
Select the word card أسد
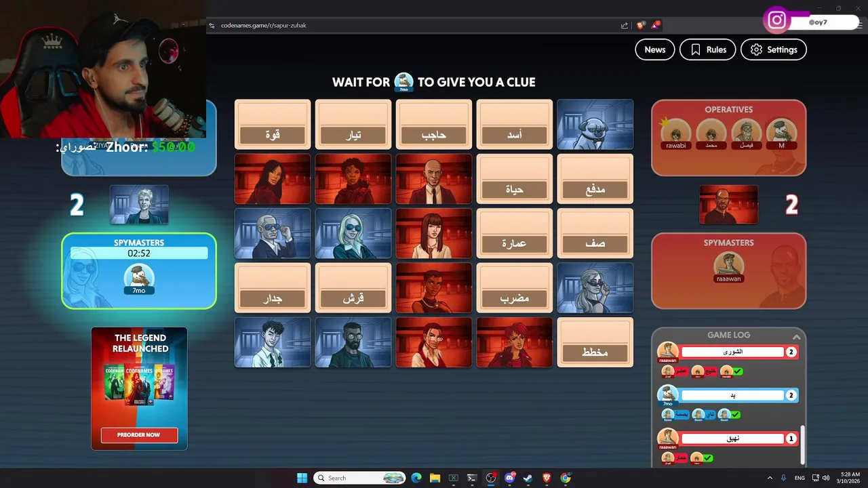coord(515,125)
